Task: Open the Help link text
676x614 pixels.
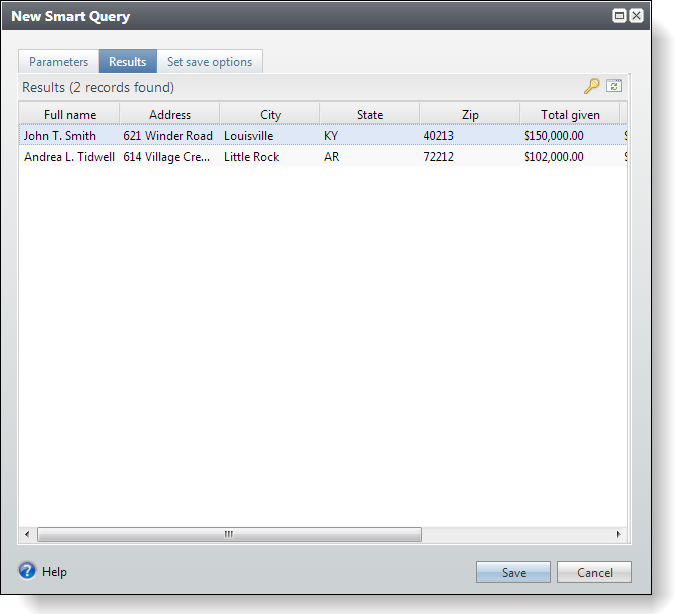Action: tap(54, 572)
